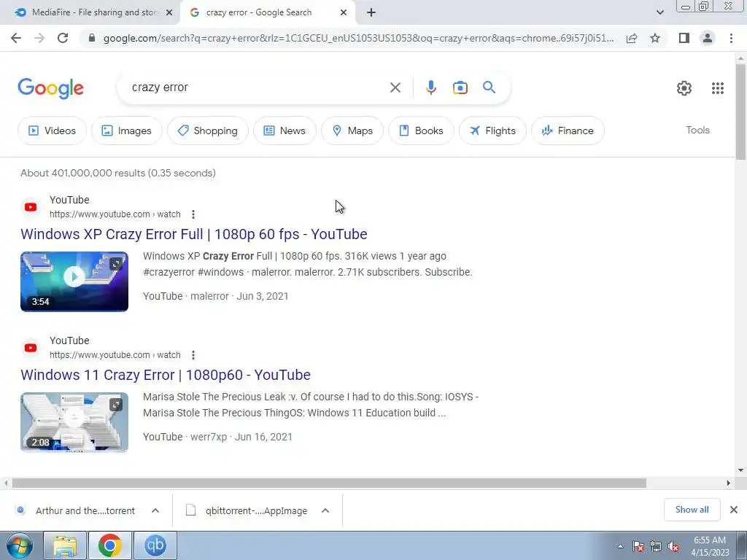This screenshot has width=747, height=560.
Task: Filter results by Flights
Action: pos(492,131)
